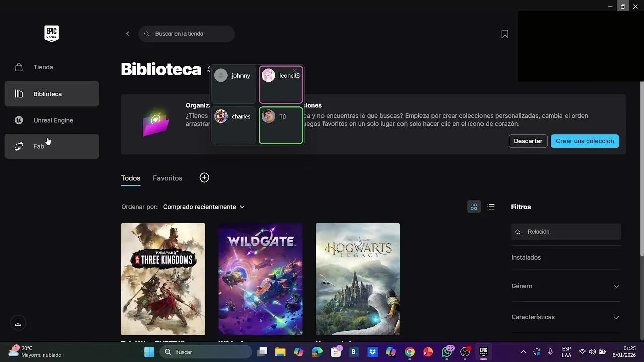The width and height of the screenshot is (644, 362).
Task: Click the sync tray icon
Action: tap(537, 352)
